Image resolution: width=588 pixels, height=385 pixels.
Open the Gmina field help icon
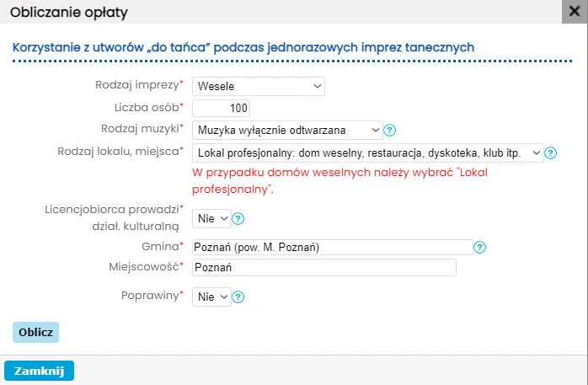479,247
